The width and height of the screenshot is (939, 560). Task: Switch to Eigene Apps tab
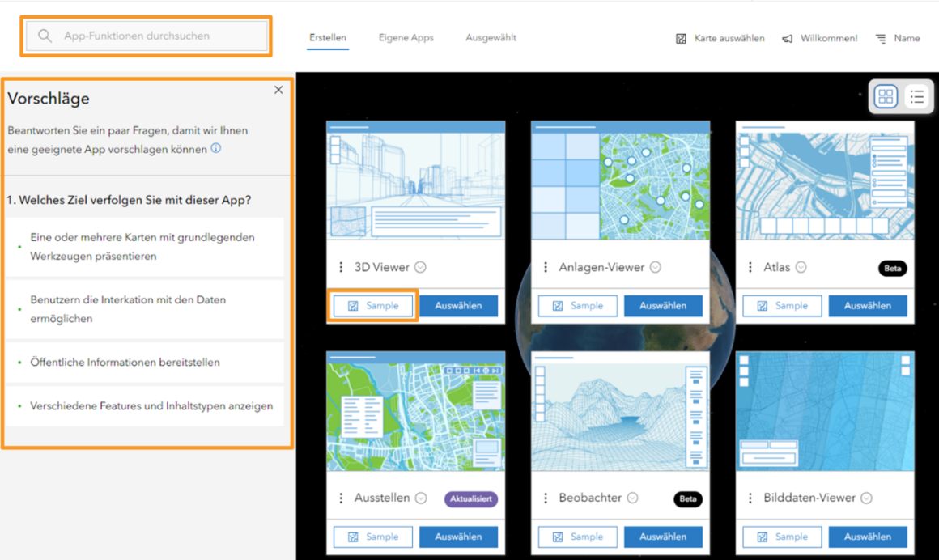(x=406, y=38)
